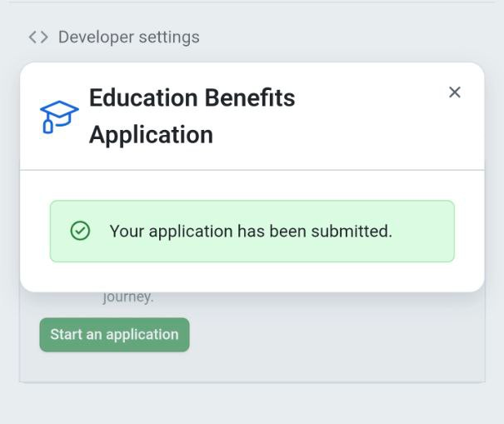The image size is (504, 424).
Task: Click the graduation cap icon
Action: click(x=59, y=117)
